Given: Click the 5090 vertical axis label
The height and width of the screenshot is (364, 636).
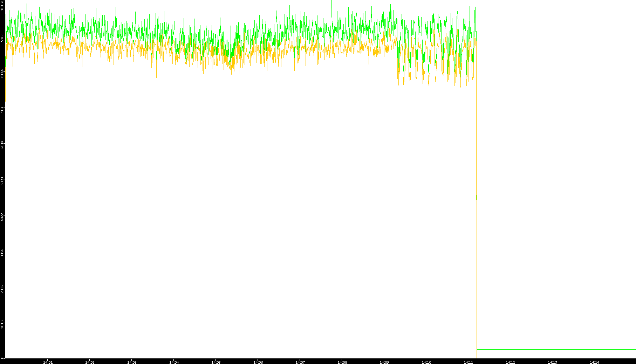Looking at the screenshot, I should point(2,180).
